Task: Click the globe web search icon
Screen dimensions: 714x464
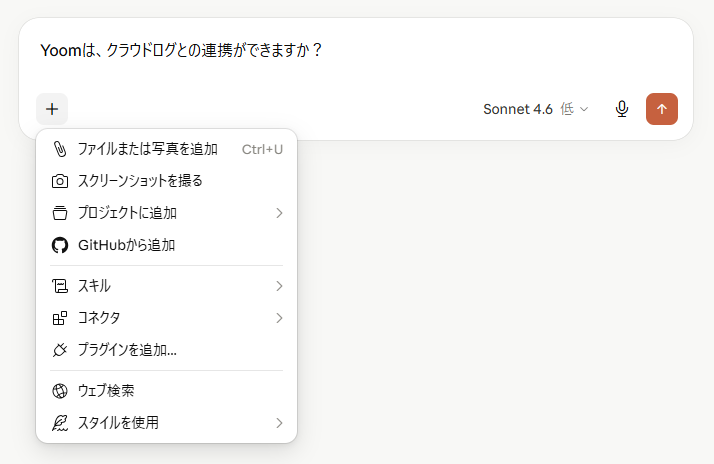Action: [x=60, y=391]
